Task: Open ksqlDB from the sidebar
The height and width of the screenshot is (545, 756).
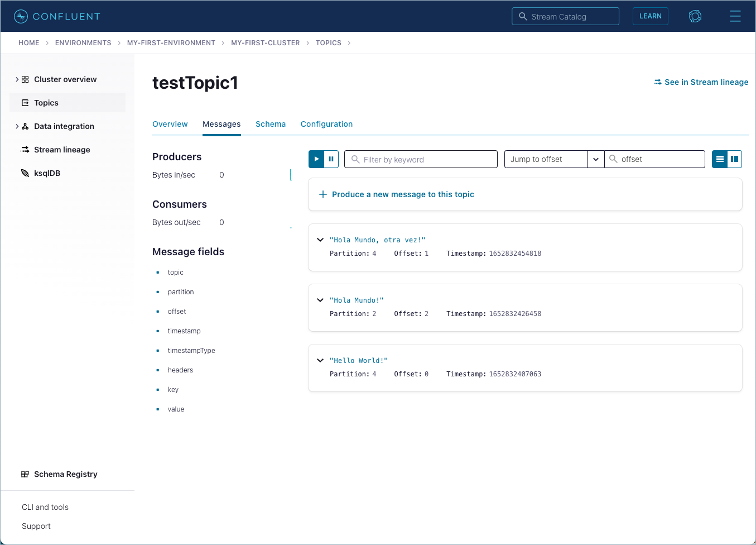Action: [47, 173]
